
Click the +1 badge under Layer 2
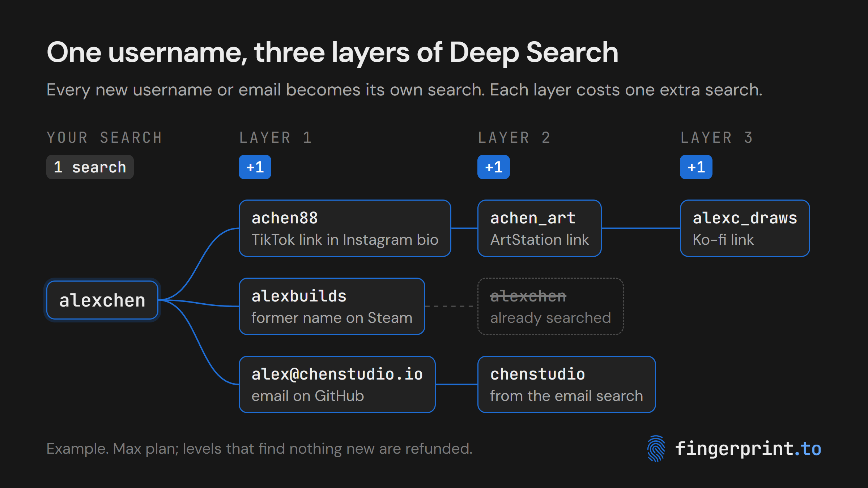494,167
